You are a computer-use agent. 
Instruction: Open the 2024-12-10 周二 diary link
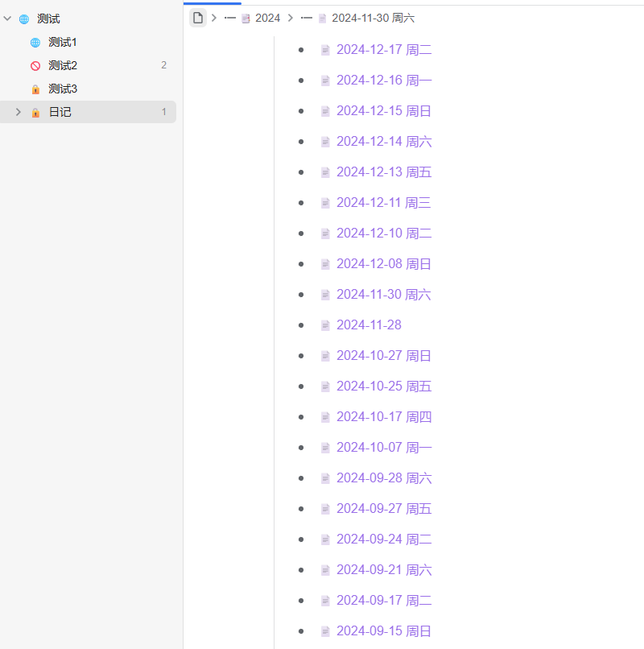[x=384, y=234]
